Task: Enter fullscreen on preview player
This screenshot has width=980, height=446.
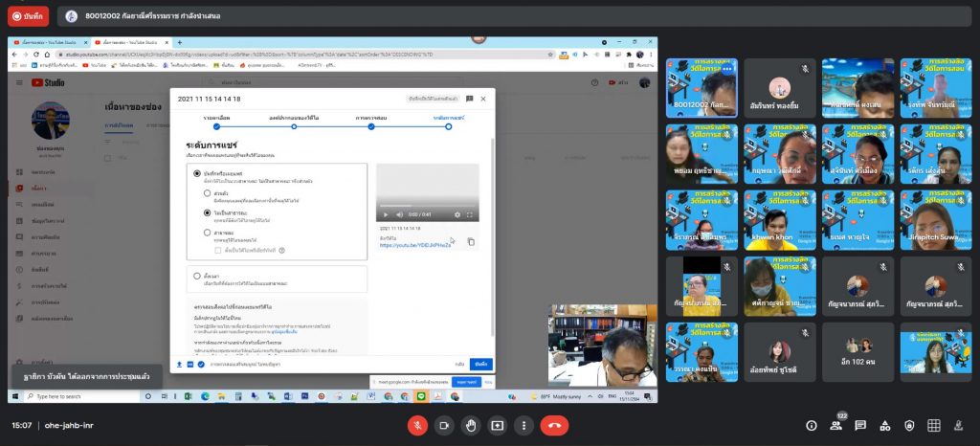Action: [469, 215]
